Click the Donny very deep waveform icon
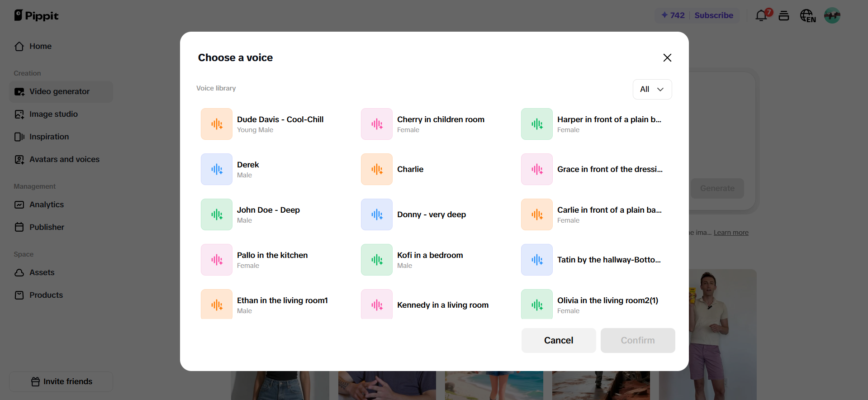This screenshot has height=400, width=868. pyautogui.click(x=377, y=214)
